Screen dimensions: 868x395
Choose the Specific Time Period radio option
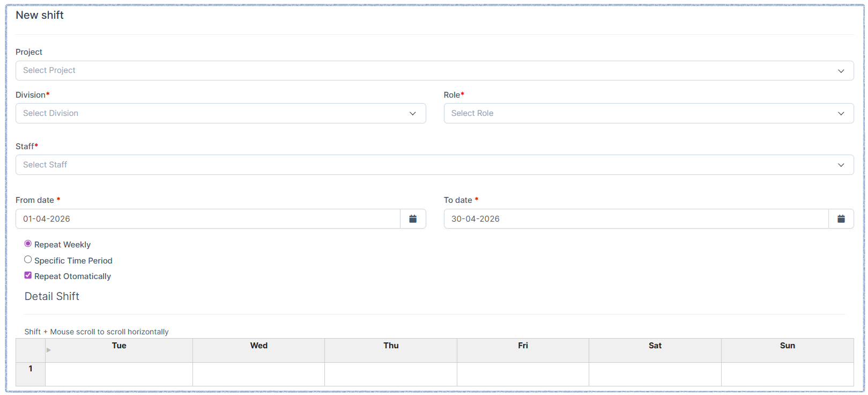click(28, 260)
